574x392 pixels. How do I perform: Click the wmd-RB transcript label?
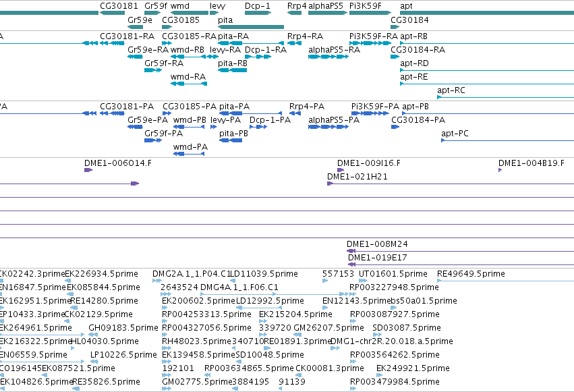(x=188, y=50)
